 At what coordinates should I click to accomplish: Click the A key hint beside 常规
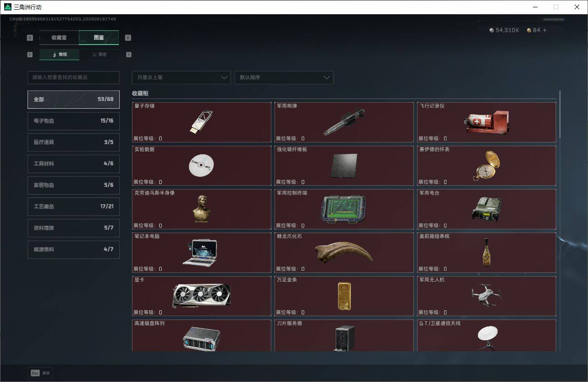[x=30, y=54]
